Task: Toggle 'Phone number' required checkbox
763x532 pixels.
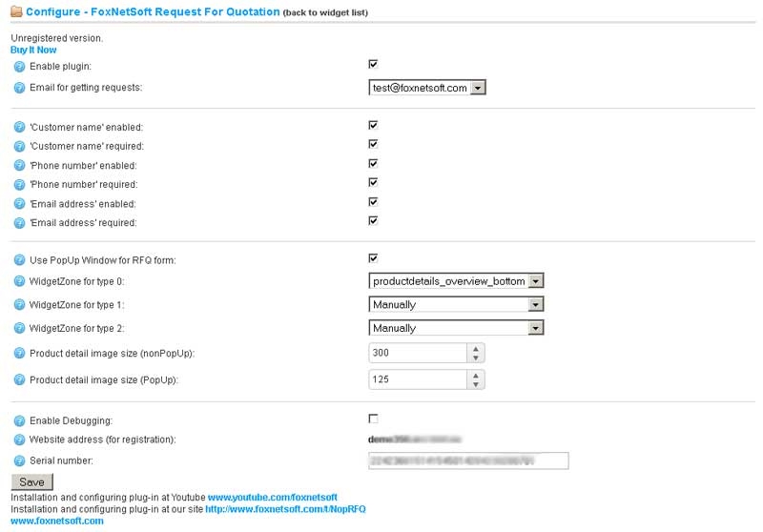Action: coord(373,182)
